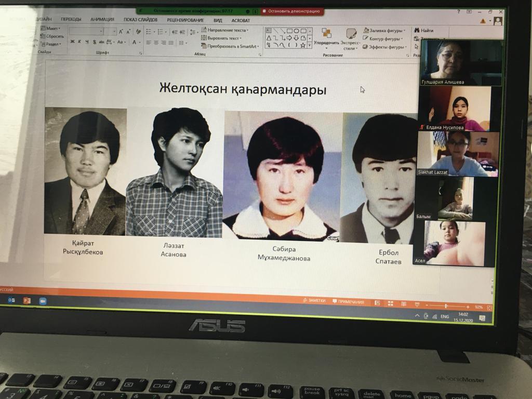
Task: Open font name combo box
Action: coord(86,31)
